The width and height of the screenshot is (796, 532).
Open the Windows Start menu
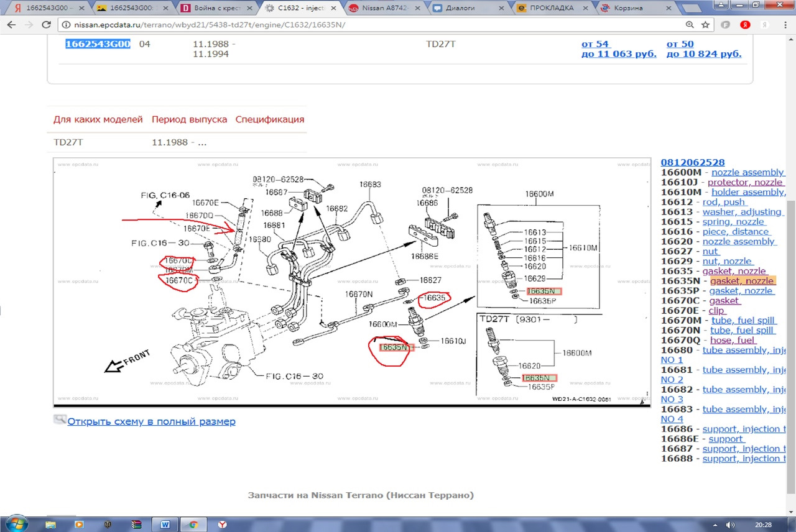(17, 523)
